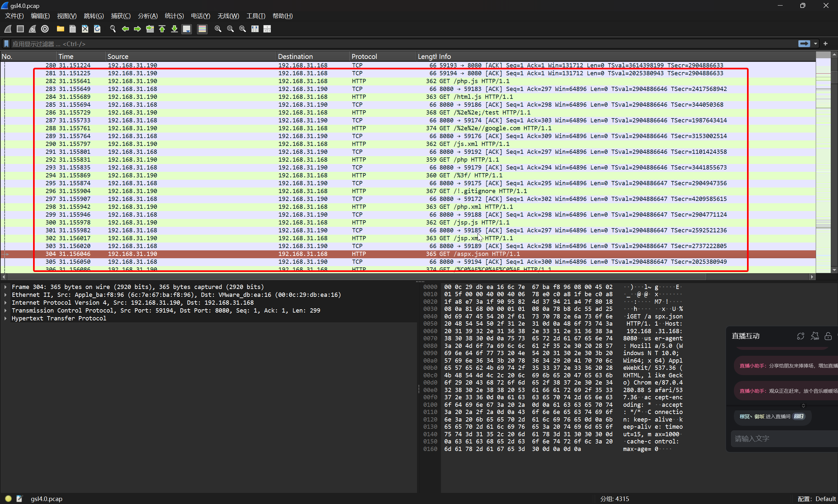Close this capture file via X-document icon
Screen dimensions: 838x504
pos(85,29)
